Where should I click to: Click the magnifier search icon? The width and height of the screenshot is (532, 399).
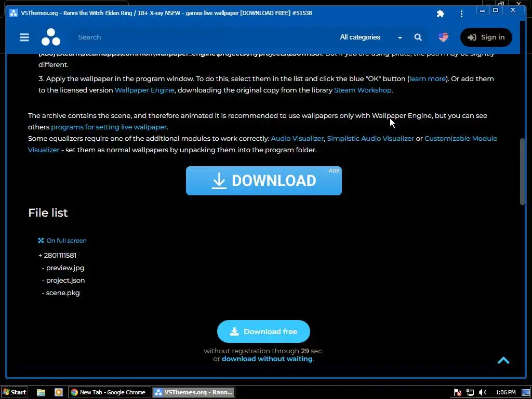pos(418,37)
